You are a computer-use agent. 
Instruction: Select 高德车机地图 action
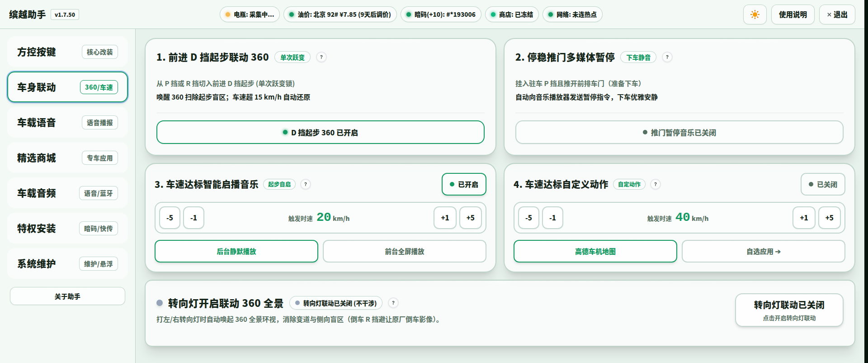click(595, 251)
